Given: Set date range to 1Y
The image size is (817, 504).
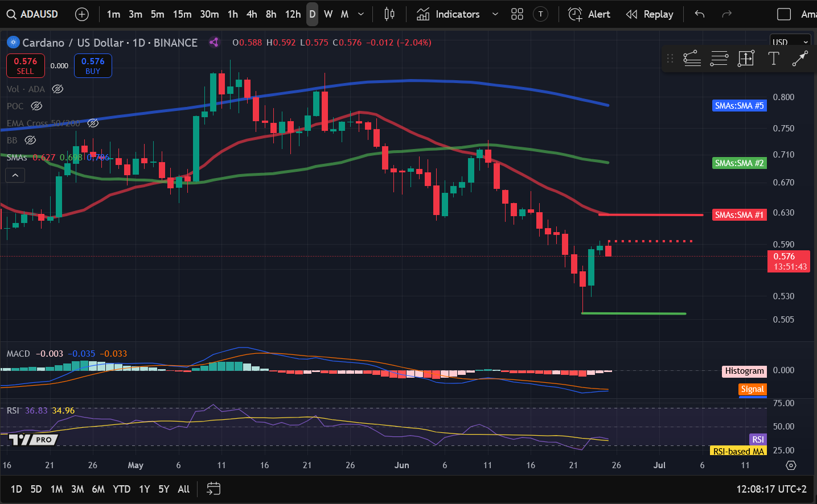Looking at the screenshot, I should tap(145, 489).
